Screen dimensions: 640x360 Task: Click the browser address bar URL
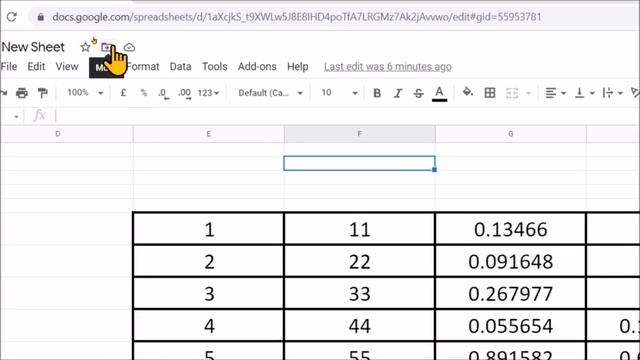coord(297,17)
